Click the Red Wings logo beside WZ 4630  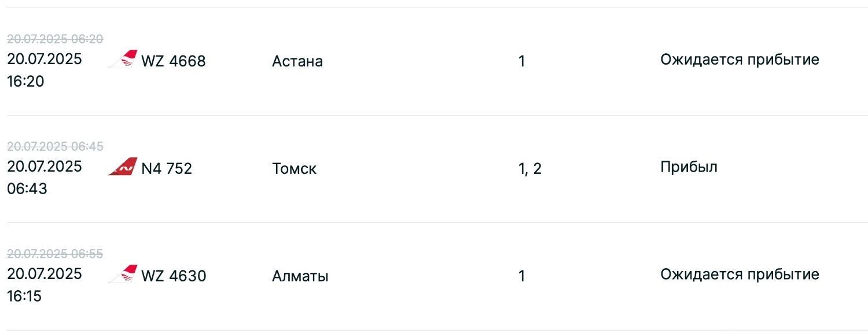pos(123,274)
